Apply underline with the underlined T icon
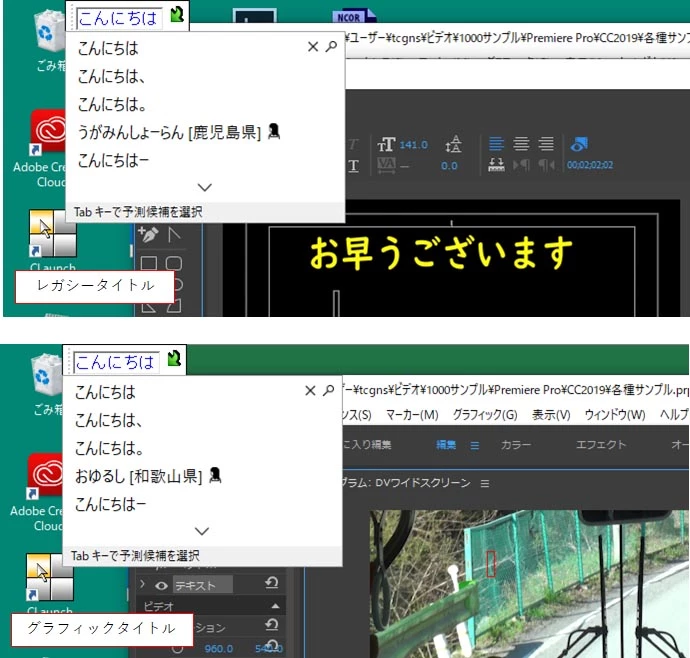Viewport: 690px width, 658px height. (x=353, y=166)
